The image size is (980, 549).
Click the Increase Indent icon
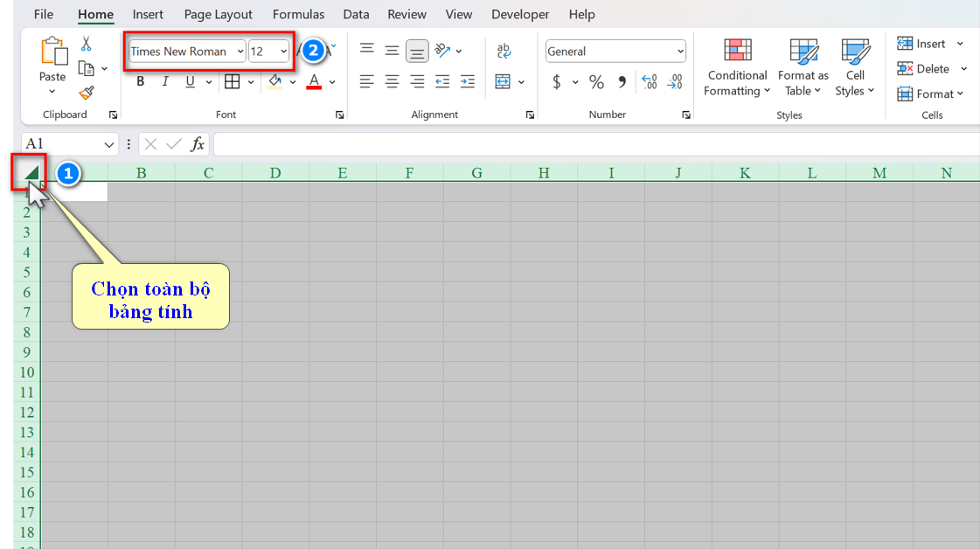[468, 82]
